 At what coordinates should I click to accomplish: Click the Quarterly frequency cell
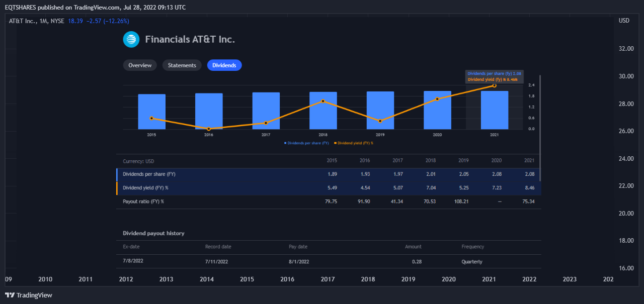(x=472, y=261)
